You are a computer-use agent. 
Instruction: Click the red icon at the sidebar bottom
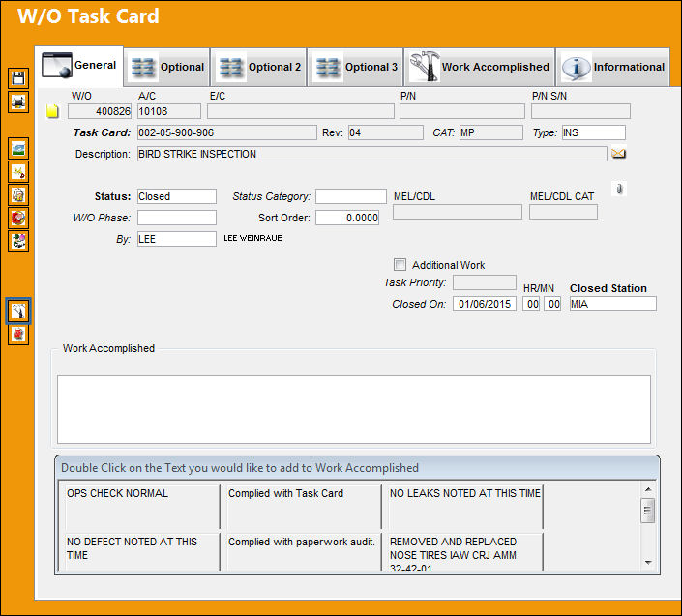[x=18, y=335]
